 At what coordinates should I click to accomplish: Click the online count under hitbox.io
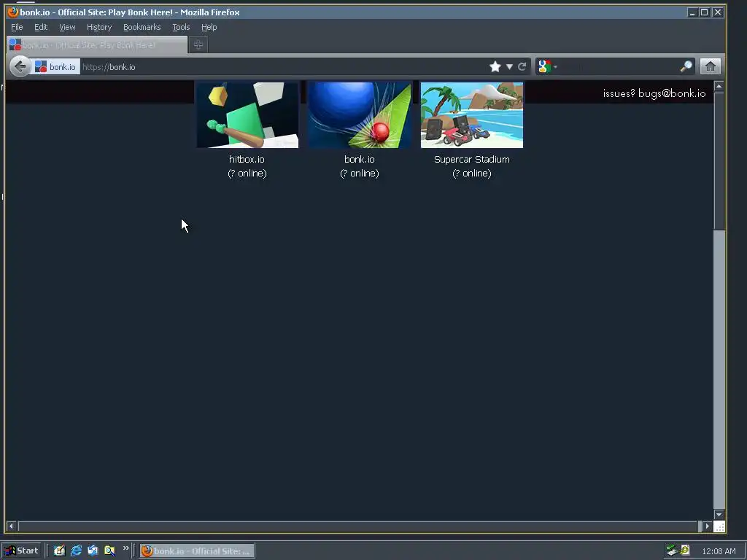pos(247,174)
